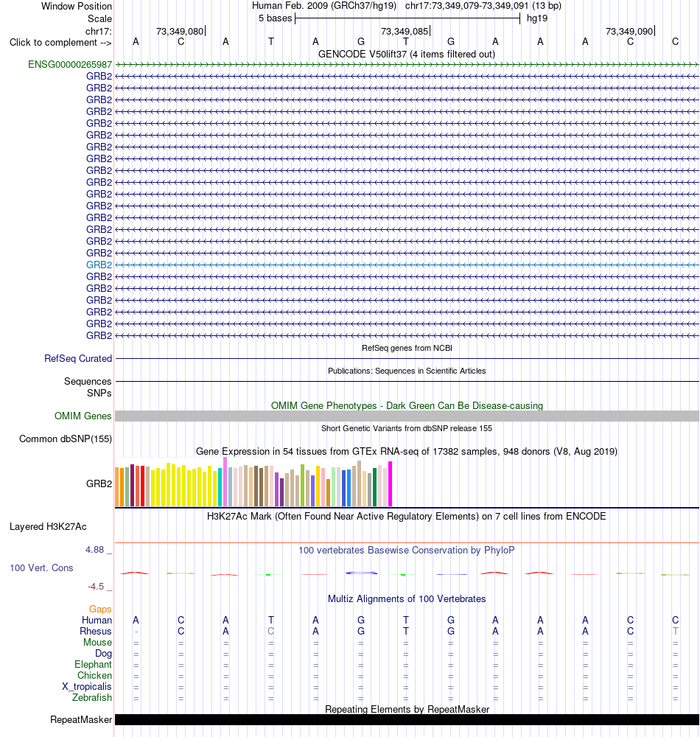Click the RepeatMasker track label

(81, 719)
